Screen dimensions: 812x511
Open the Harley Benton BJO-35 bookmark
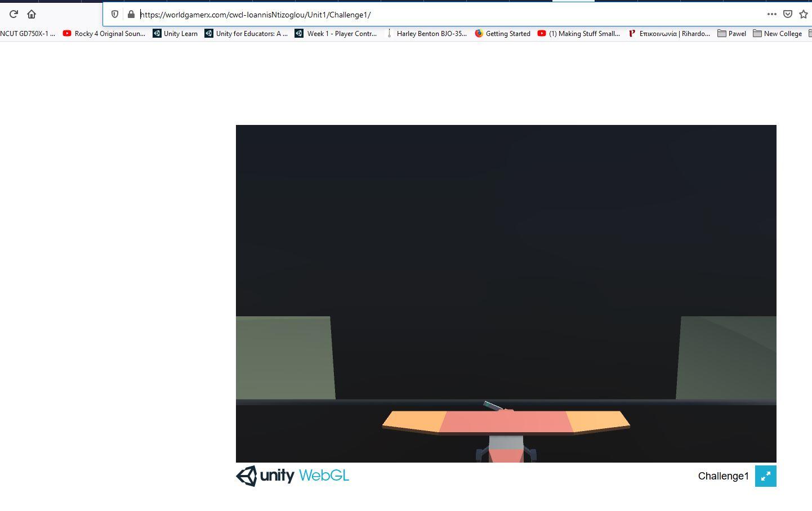[426, 34]
